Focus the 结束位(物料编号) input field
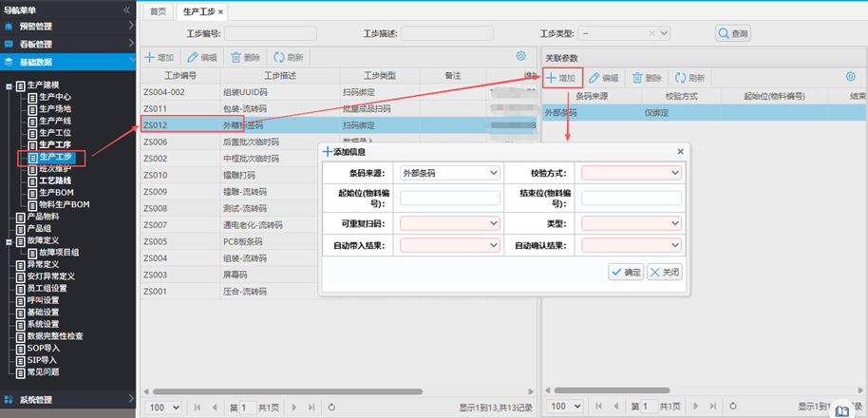Viewport: 868px width, 418px height. [x=632, y=199]
